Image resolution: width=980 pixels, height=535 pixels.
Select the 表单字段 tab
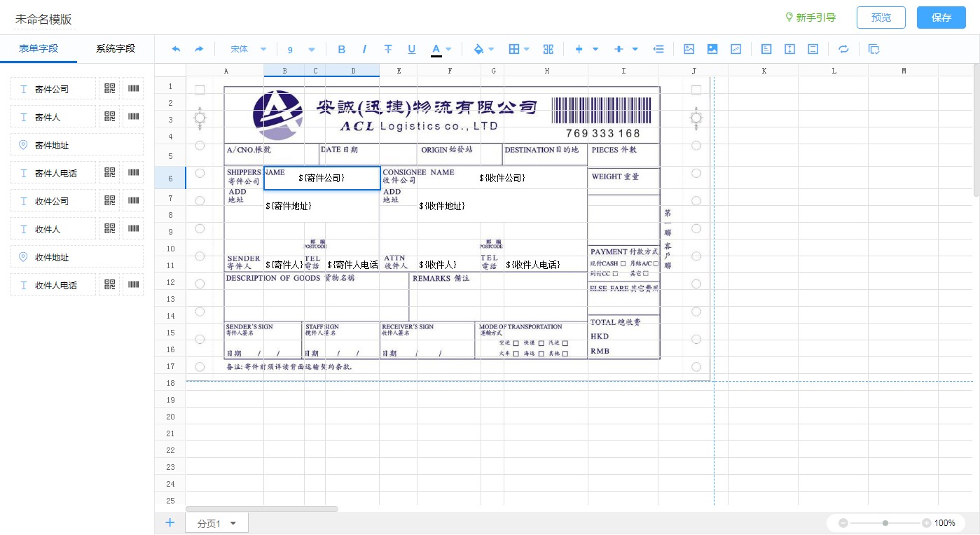tap(39, 48)
